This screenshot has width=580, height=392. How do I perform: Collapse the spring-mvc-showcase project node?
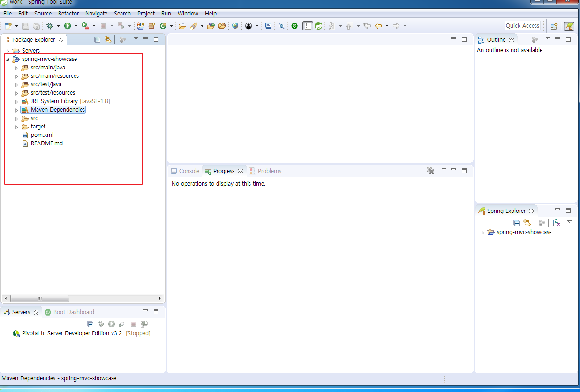point(8,60)
